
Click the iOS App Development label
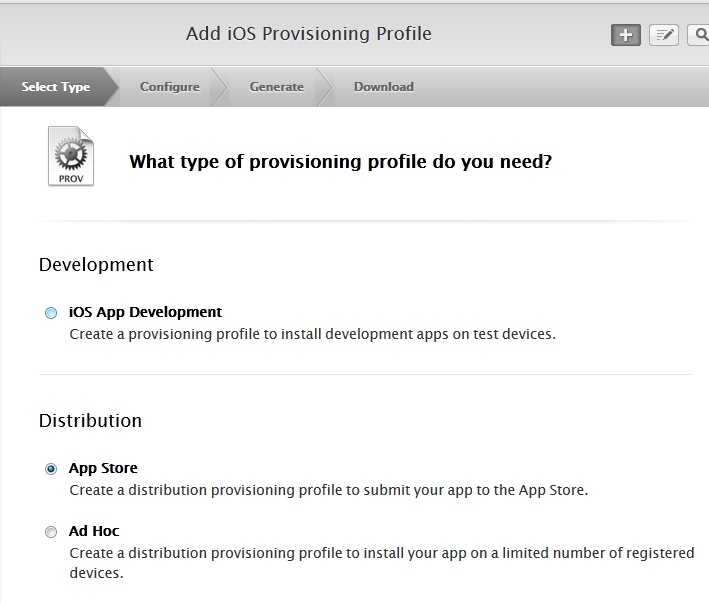click(x=145, y=312)
